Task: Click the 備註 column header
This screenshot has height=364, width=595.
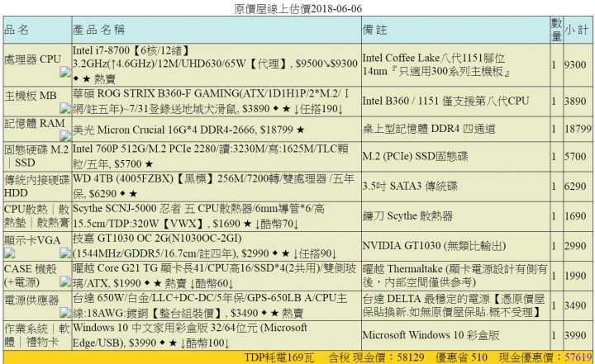Action: pyautogui.click(x=375, y=30)
